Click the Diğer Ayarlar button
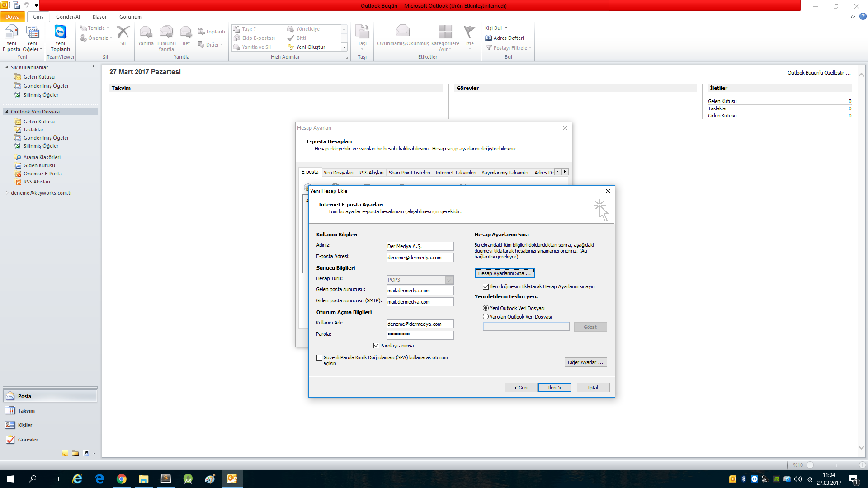Screen dimensions: 868x488 [x=585, y=362]
